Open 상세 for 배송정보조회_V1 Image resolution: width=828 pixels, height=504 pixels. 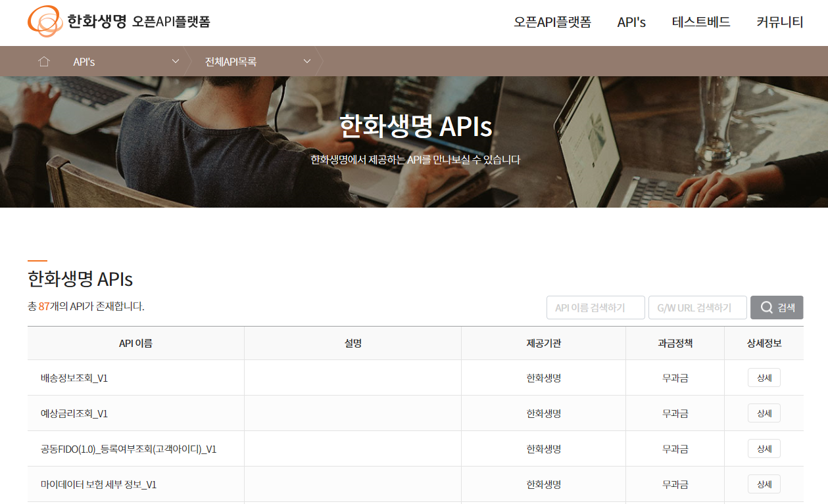(764, 378)
